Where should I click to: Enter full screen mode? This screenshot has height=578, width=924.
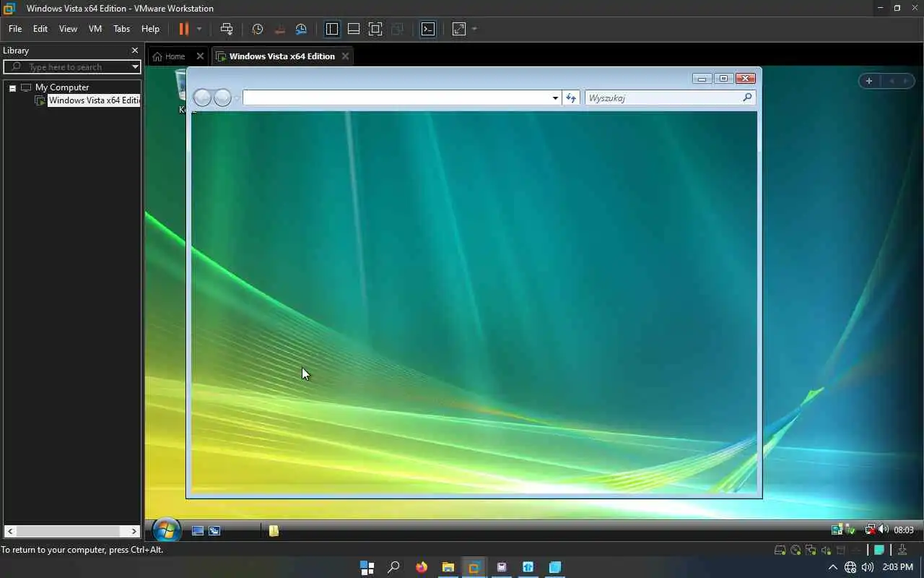coord(375,29)
